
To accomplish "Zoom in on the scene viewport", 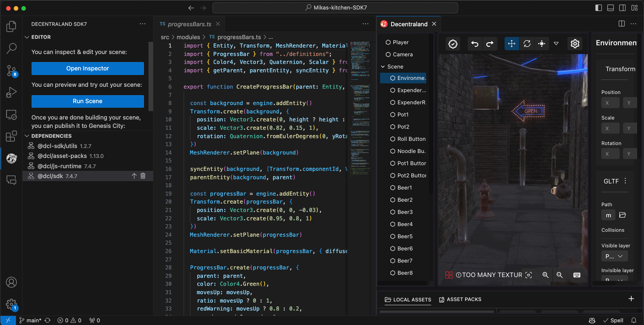I will pos(545,275).
